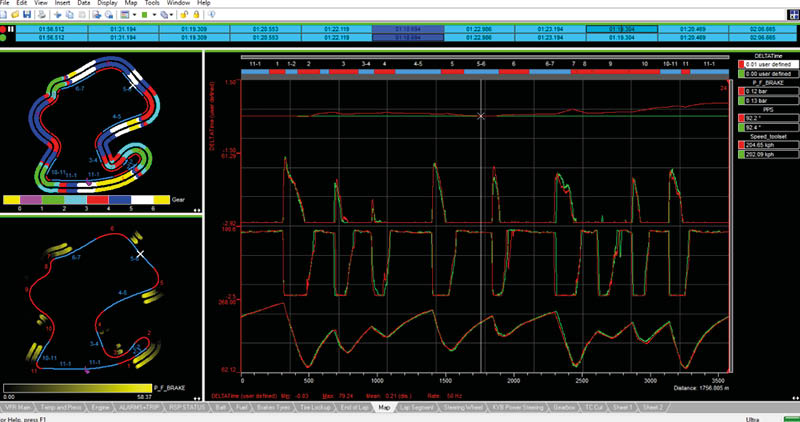The width and height of the screenshot is (800, 422).
Task: Open the layout icon dropdown arrow
Action: click(134, 14)
